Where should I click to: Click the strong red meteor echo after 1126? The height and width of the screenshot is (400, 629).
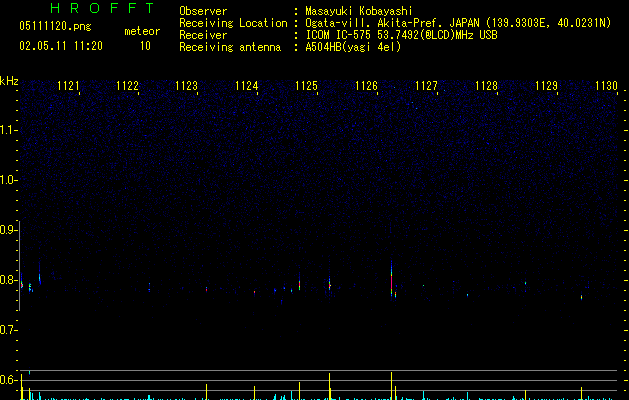pos(392,281)
